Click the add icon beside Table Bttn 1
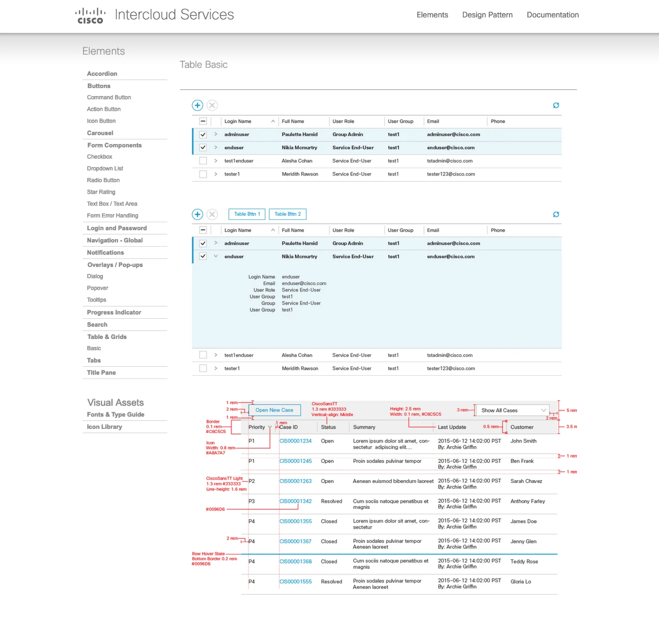 click(x=198, y=215)
